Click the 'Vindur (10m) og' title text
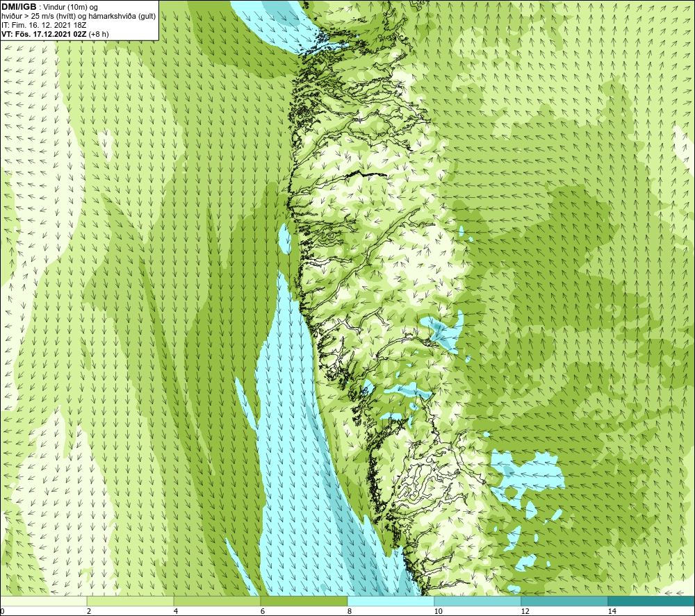This screenshot has height=616, width=695. pos(72,8)
